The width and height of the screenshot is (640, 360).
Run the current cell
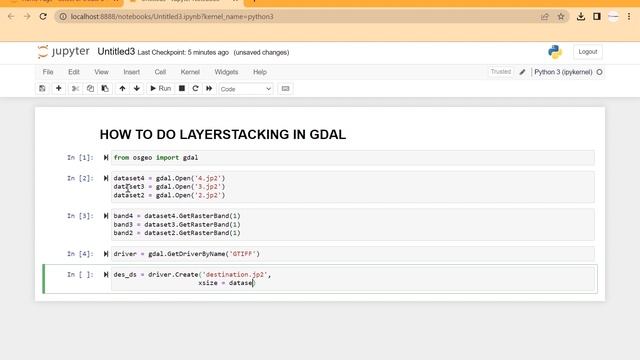click(x=160, y=89)
